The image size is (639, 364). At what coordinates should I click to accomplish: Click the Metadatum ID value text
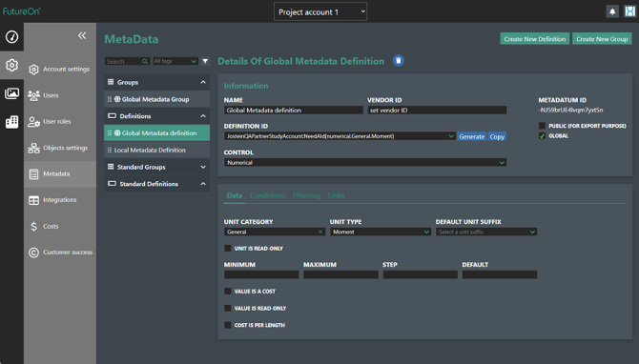point(570,110)
